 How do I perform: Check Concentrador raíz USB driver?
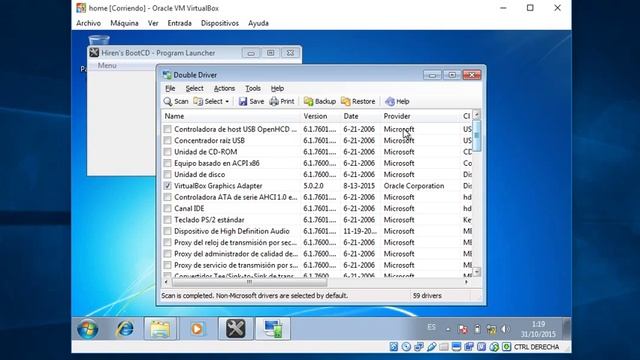pyautogui.click(x=167, y=140)
